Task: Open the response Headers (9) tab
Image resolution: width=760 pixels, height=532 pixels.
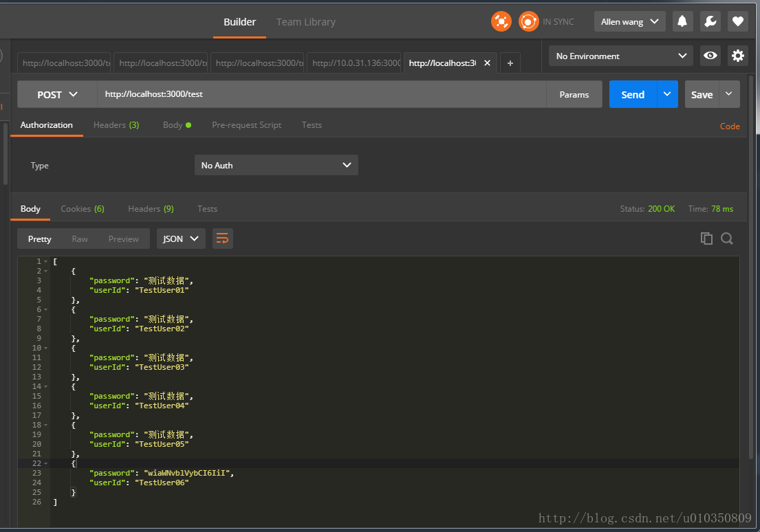Action: coord(151,209)
